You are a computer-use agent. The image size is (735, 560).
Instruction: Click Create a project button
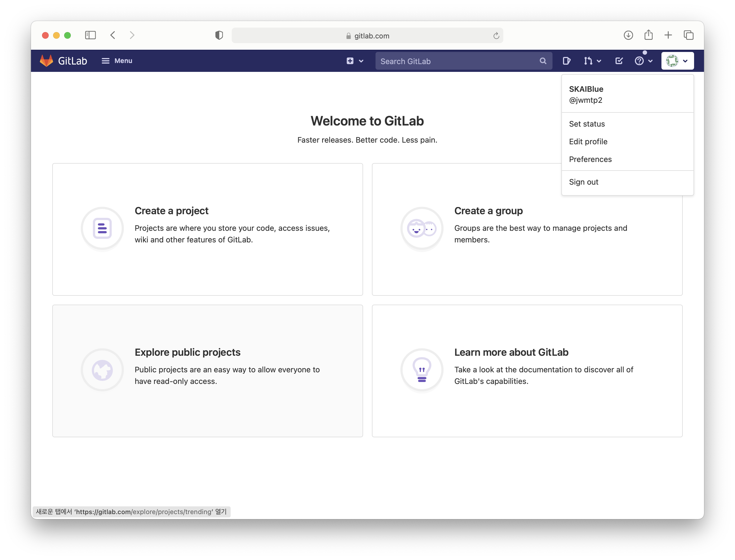pyautogui.click(x=208, y=229)
